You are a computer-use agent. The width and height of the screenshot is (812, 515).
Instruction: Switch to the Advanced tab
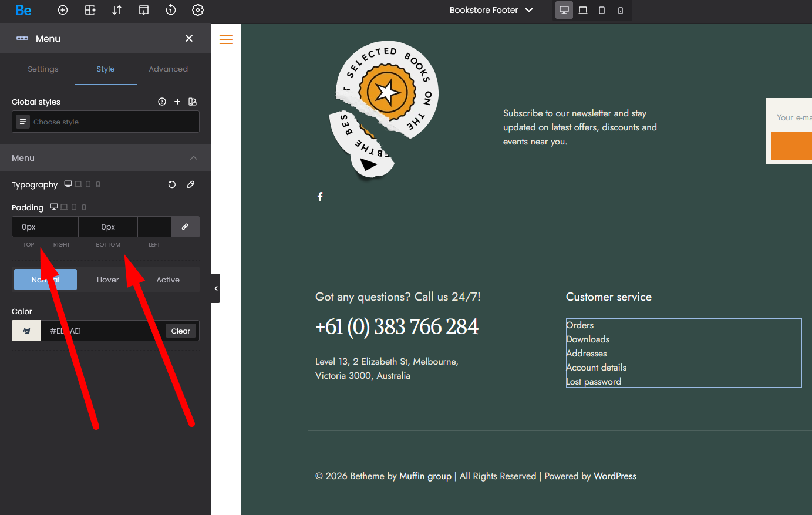click(x=168, y=69)
